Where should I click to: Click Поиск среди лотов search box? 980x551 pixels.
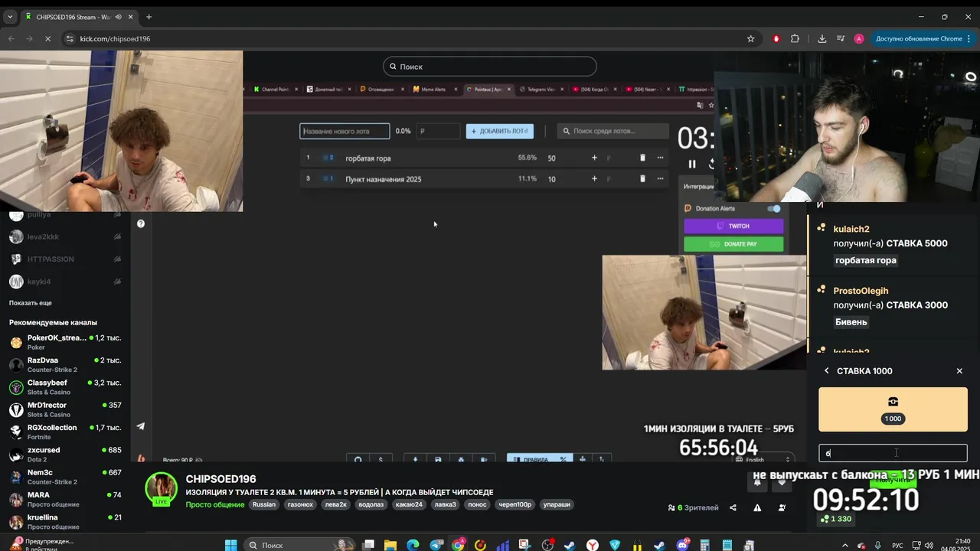(x=612, y=131)
